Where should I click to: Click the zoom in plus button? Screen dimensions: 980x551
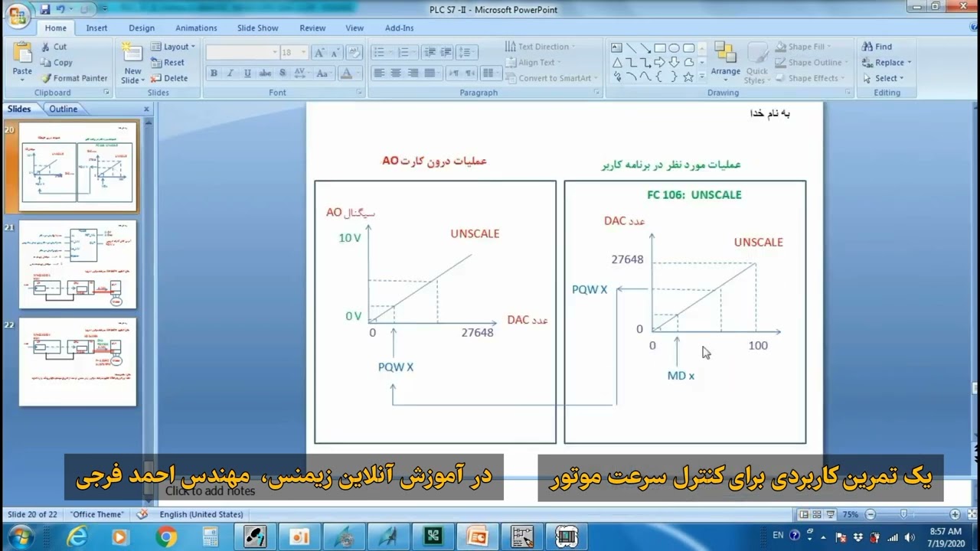point(955,514)
